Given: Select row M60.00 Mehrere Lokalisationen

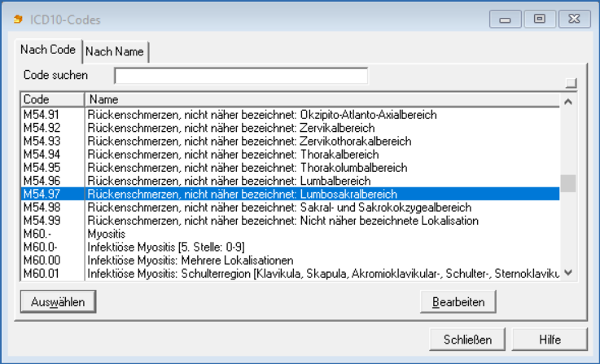Looking at the screenshot, I should click(290, 261).
